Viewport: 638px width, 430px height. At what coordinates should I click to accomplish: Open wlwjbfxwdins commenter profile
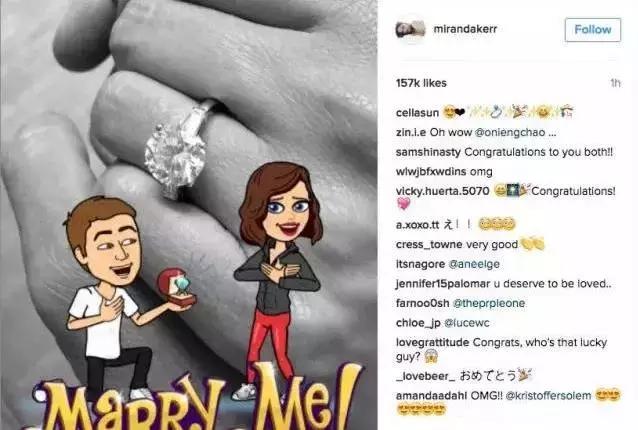click(x=430, y=172)
